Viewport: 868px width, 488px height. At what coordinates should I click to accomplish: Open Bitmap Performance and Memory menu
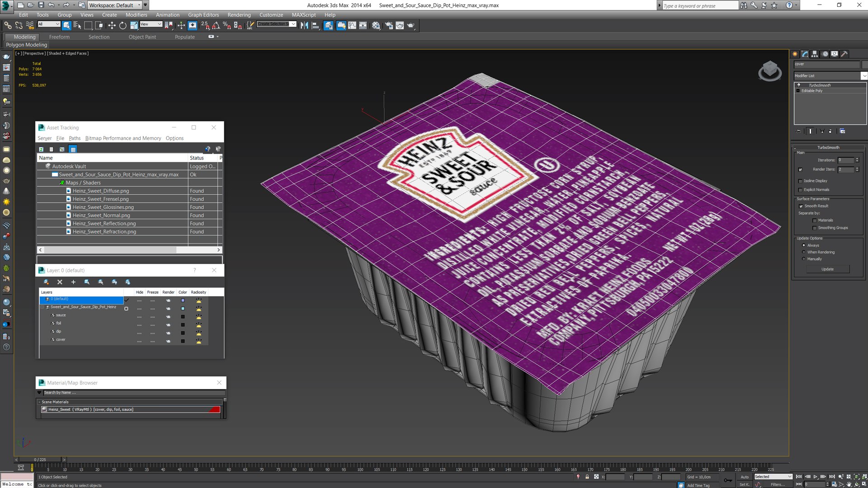123,138
